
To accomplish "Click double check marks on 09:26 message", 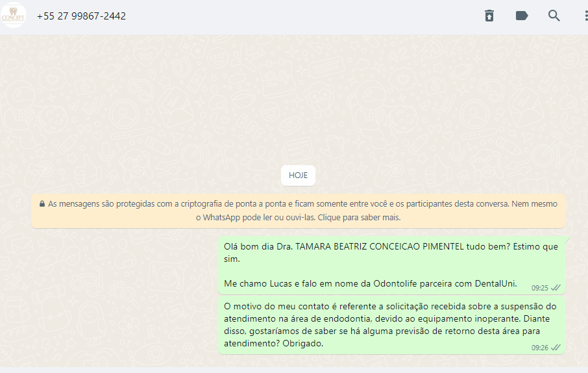I will point(556,348).
